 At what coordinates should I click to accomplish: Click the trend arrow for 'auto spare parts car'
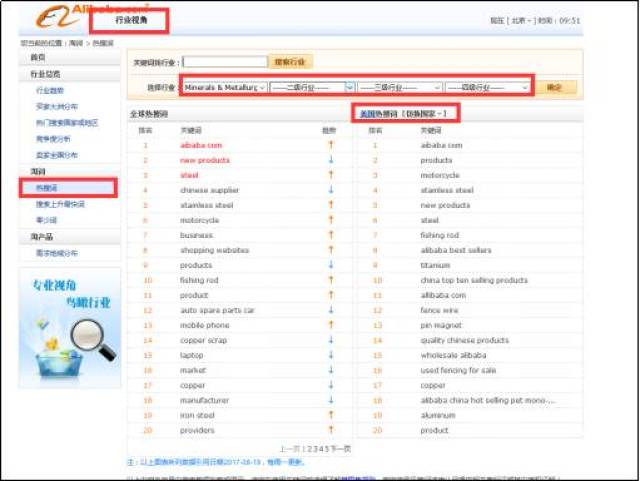click(331, 310)
